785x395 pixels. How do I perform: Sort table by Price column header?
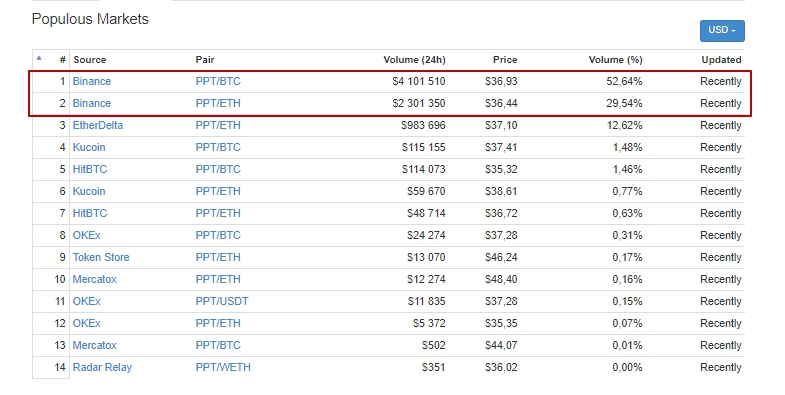point(505,60)
